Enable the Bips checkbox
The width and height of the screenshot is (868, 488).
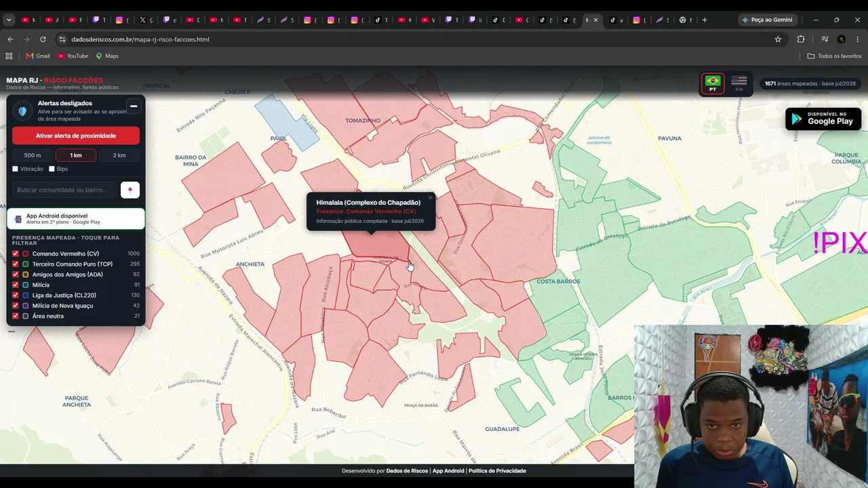tap(52, 169)
